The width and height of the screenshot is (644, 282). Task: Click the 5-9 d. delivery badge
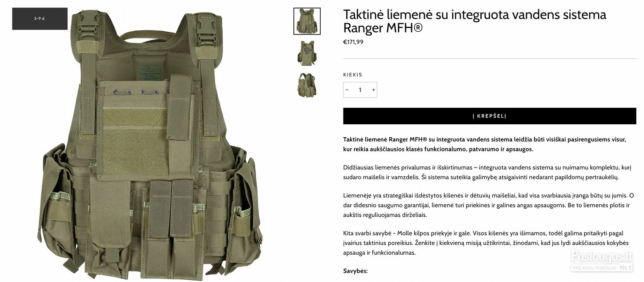coord(40,19)
